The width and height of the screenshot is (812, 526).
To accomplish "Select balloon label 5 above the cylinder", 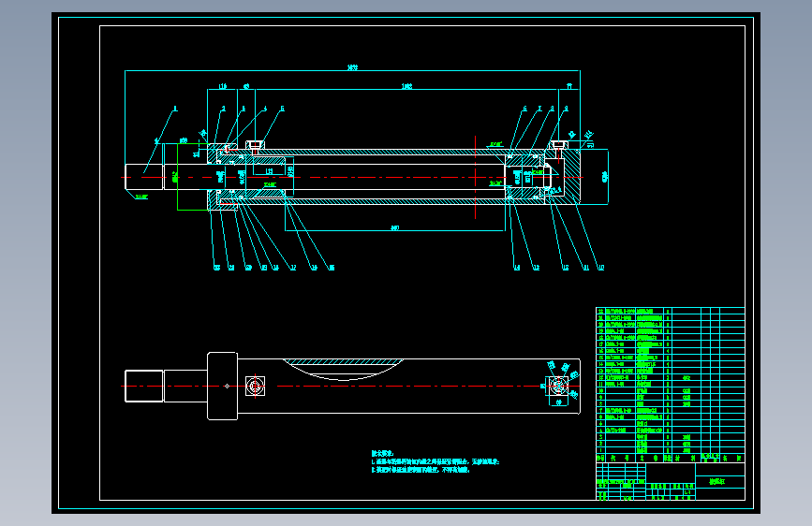I will [282, 109].
